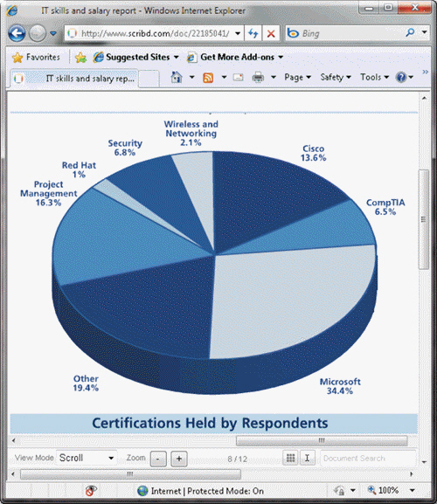This screenshot has width=437, height=504.
Task: Click the Forward navigation arrow
Action: 38,33
